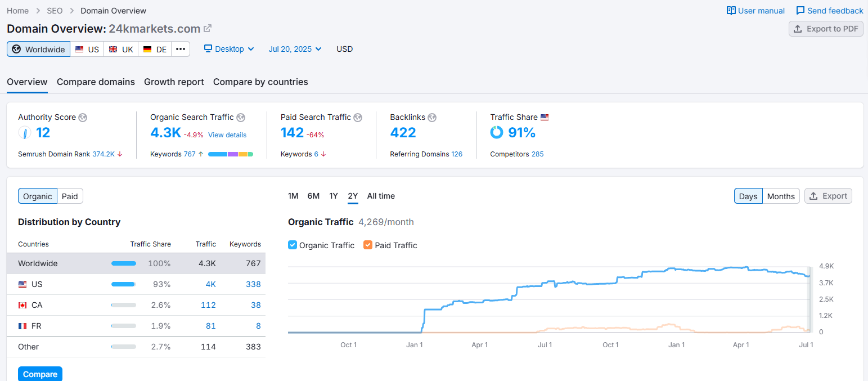This screenshot has width=868, height=381.
Task: Open Competitors 285 link
Action: point(537,154)
